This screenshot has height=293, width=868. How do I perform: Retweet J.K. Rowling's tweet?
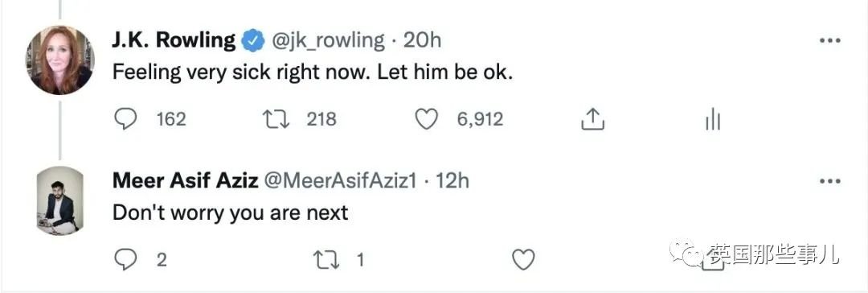[276, 119]
